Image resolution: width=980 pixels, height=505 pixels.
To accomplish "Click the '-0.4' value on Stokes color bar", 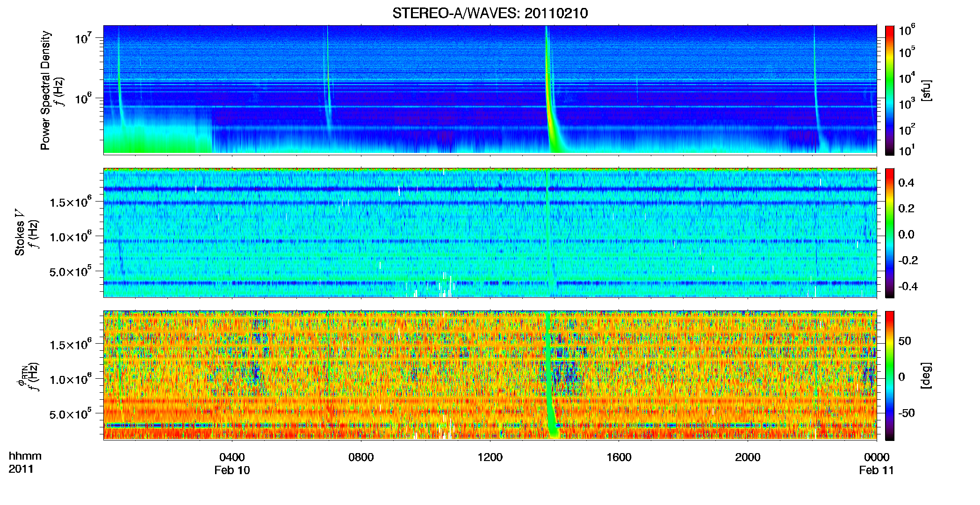I will click(908, 286).
